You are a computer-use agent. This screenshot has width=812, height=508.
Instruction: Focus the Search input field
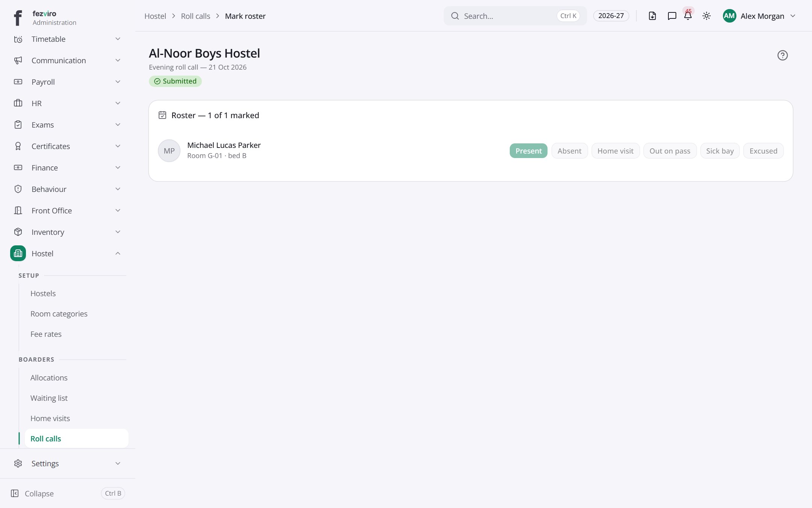(x=515, y=16)
